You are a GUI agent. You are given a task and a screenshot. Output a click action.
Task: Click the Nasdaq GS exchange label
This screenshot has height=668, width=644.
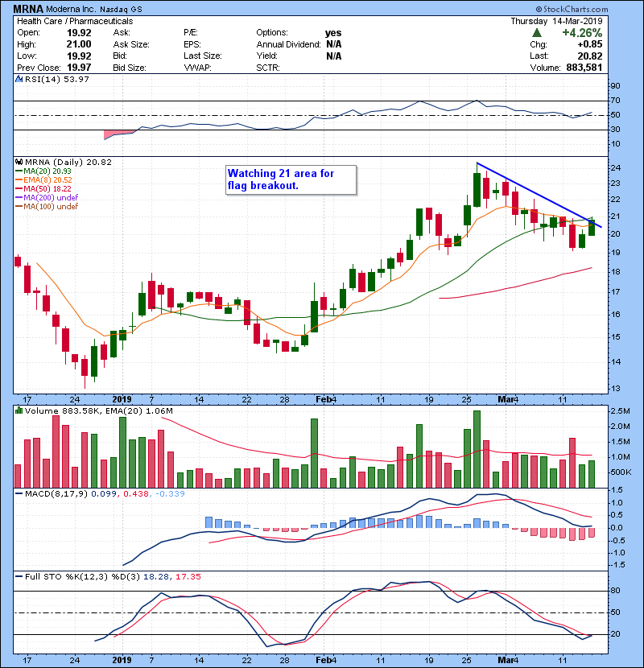121,9
